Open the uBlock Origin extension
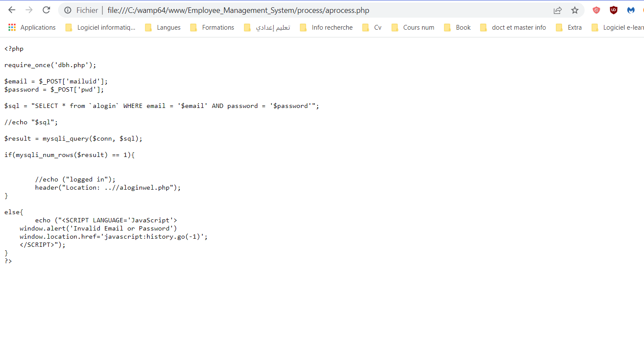The height and width of the screenshot is (338, 644). pyautogui.click(x=613, y=10)
